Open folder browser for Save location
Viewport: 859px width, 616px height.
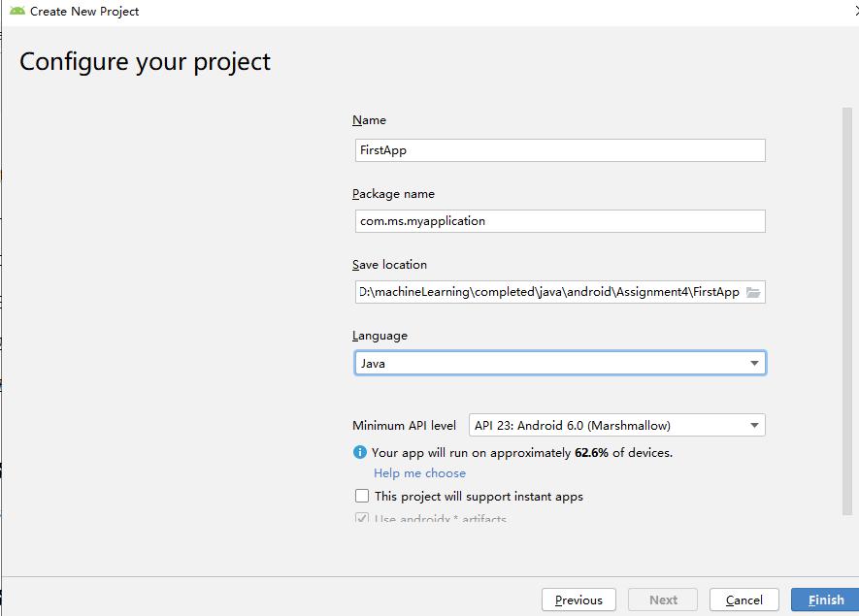coord(754,292)
